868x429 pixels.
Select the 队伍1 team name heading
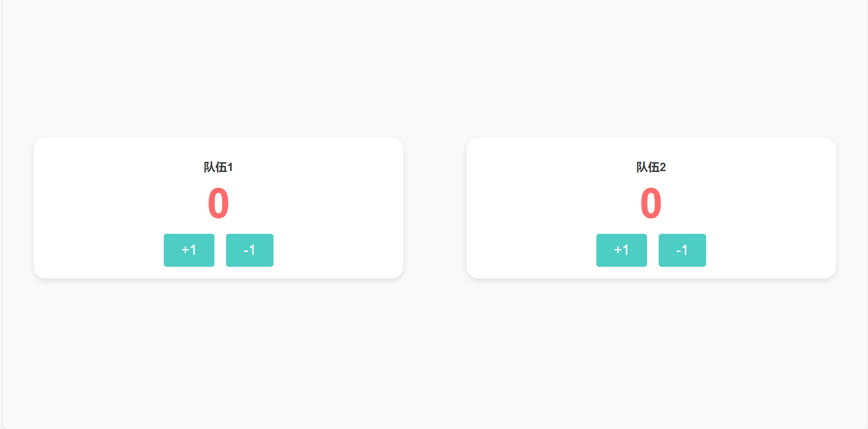point(218,167)
